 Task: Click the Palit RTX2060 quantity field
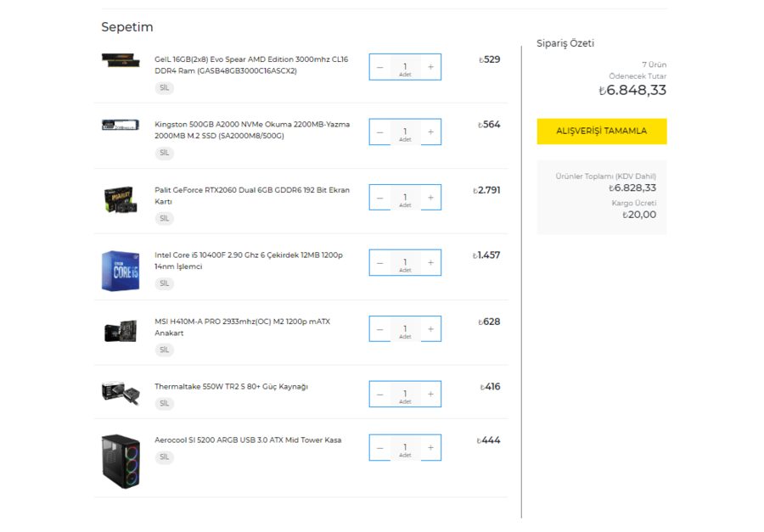pos(406,199)
